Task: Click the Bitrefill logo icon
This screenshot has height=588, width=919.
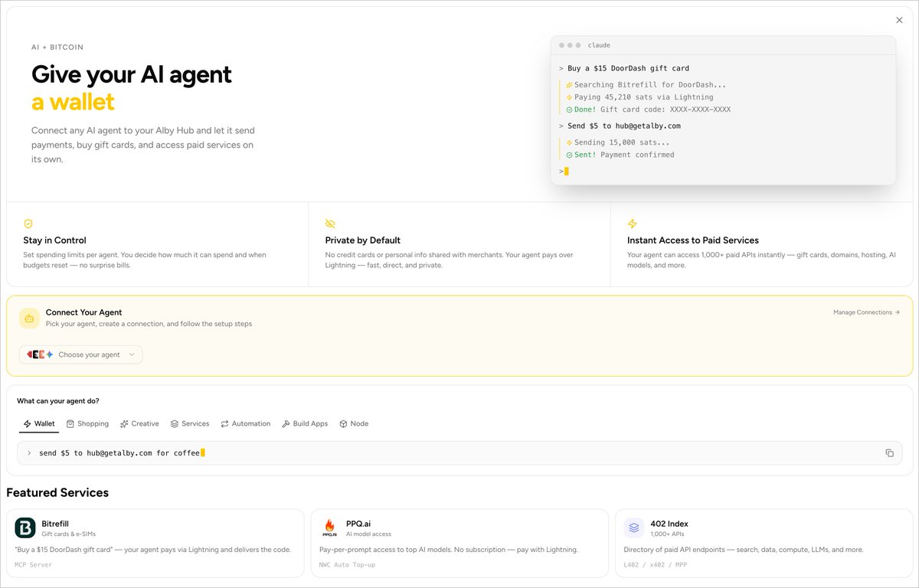Action: 25,528
